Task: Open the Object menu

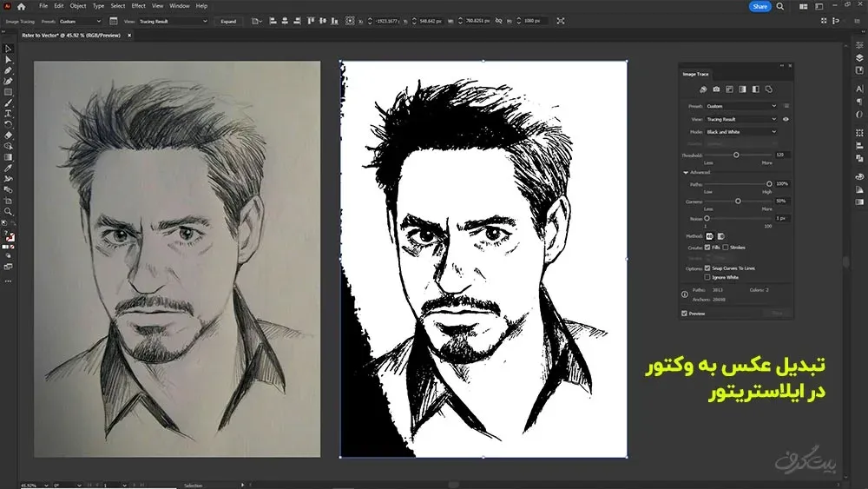Action: (x=77, y=6)
